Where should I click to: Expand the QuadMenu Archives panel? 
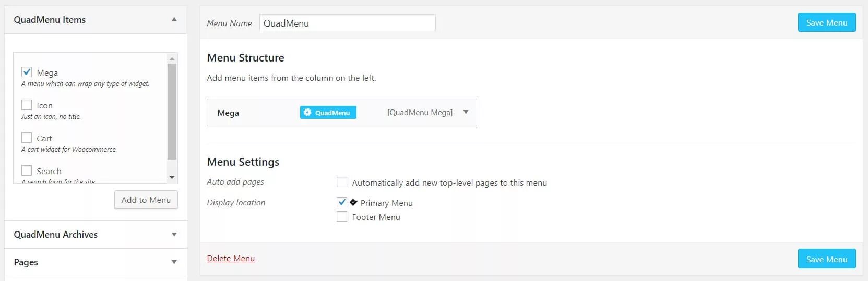tap(174, 235)
